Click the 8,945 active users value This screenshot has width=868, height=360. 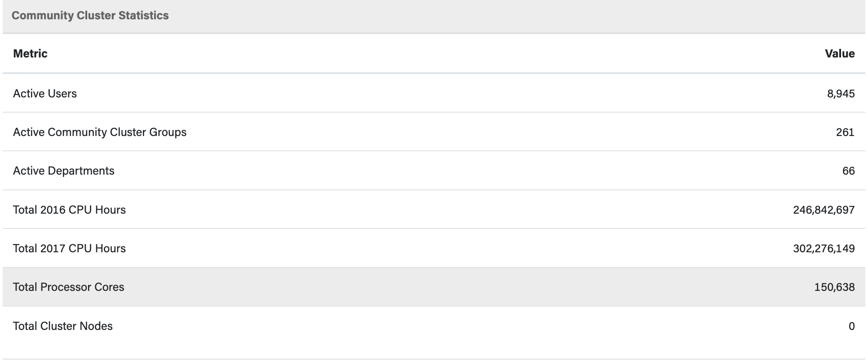pyautogui.click(x=841, y=93)
